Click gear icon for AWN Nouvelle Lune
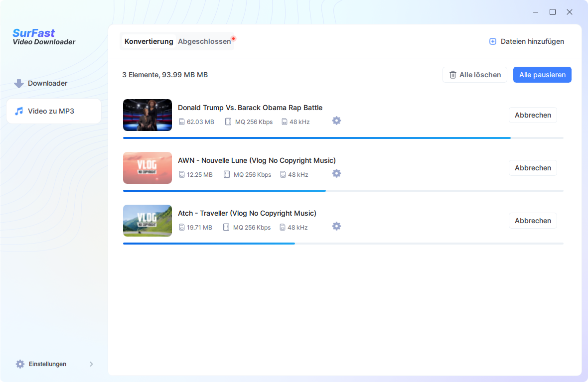The height and width of the screenshot is (382, 588). coord(336,173)
